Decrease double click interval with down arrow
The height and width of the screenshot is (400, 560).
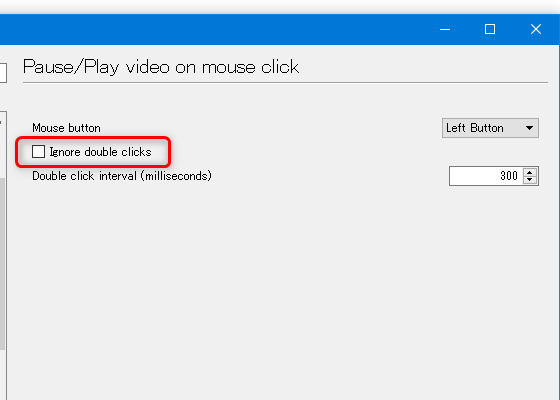(530, 180)
